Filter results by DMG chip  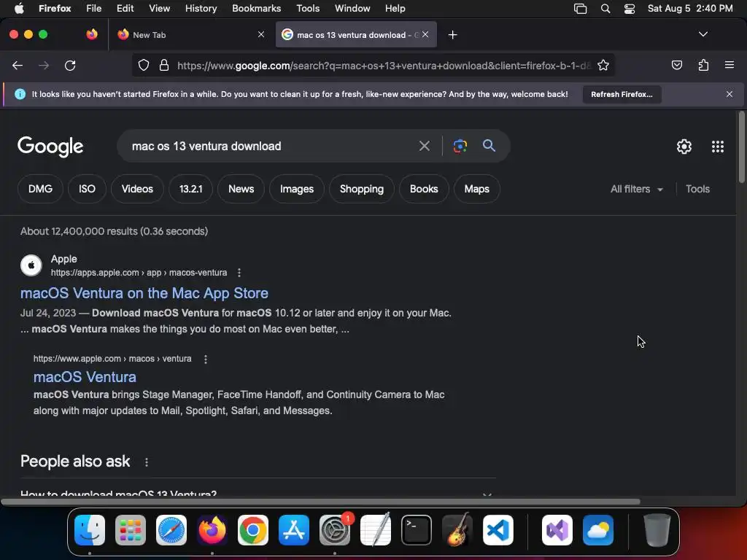click(x=41, y=189)
